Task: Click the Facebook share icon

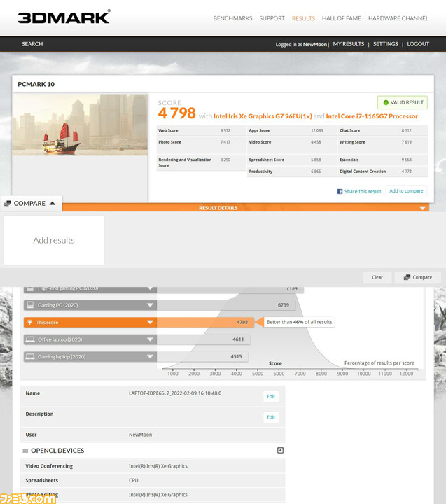Action: (340, 191)
